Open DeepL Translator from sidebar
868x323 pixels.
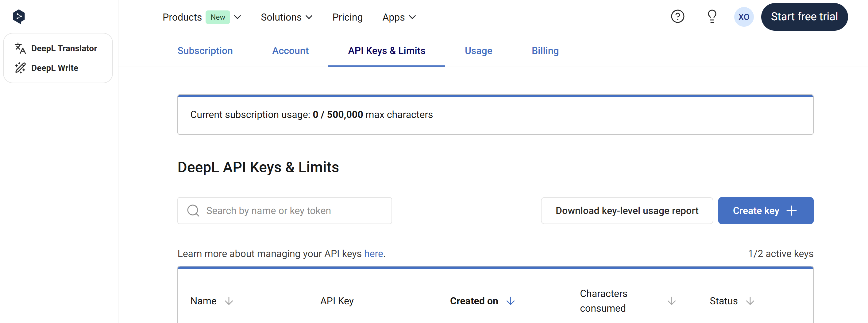point(64,48)
